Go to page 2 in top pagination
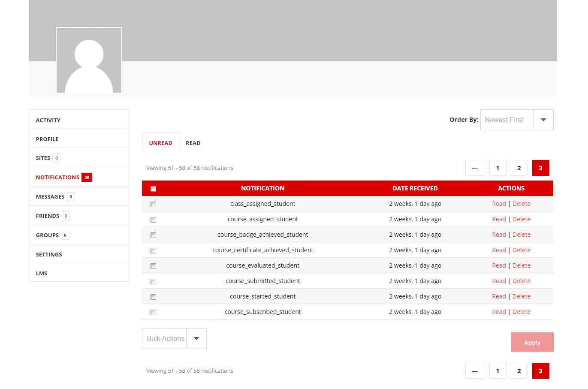The width and height of the screenshot is (588, 389). (x=519, y=168)
